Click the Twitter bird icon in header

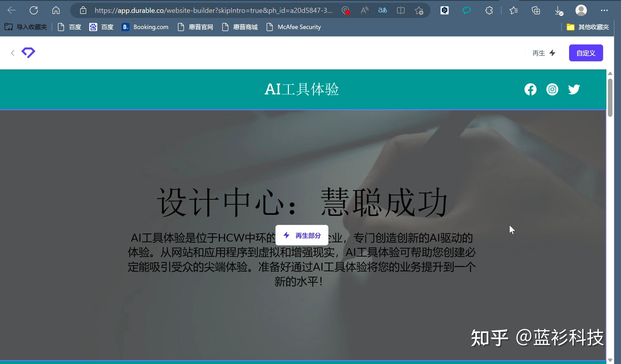574,89
